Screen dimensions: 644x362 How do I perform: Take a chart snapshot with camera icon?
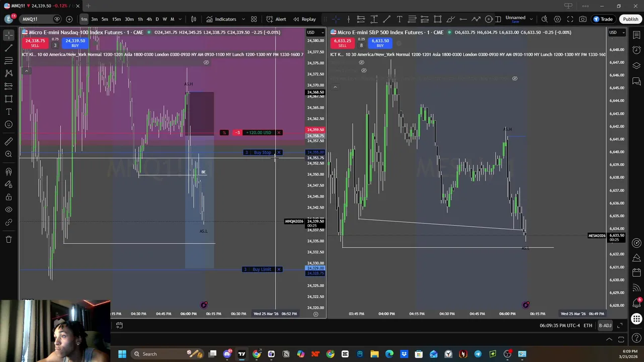tap(583, 19)
